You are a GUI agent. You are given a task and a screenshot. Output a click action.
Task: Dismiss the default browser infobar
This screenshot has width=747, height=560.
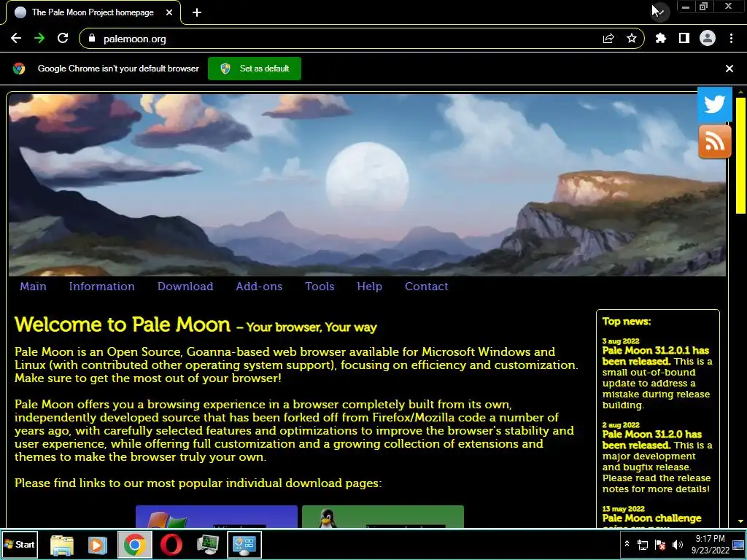(729, 69)
